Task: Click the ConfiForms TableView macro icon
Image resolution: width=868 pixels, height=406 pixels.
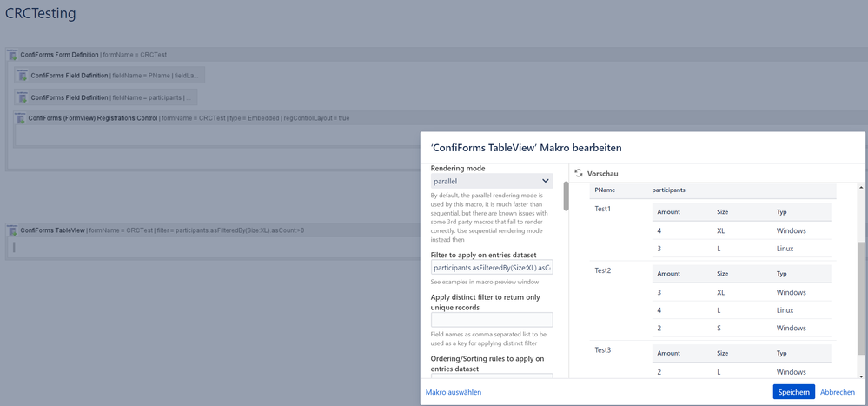Action: (12, 230)
